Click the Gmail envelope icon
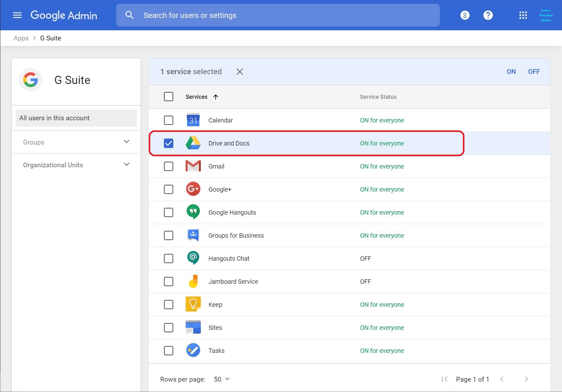The width and height of the screenshot is (562, 392). point(193,166)
